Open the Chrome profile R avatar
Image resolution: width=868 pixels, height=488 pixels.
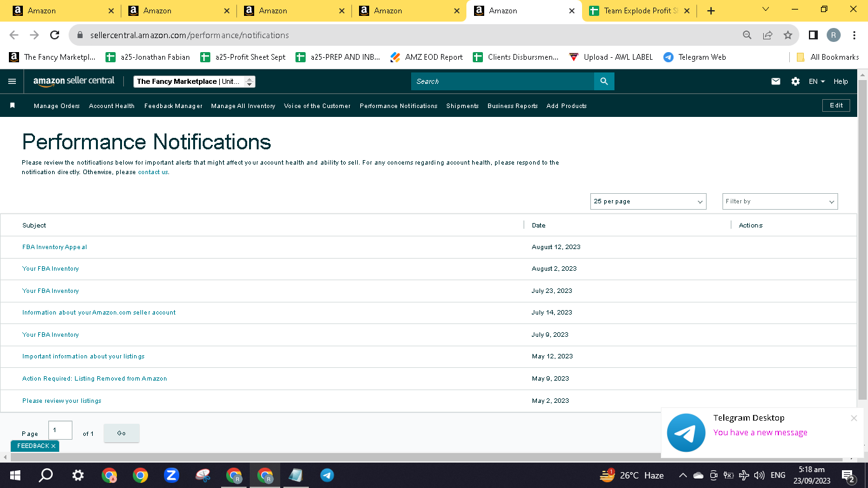834,35
